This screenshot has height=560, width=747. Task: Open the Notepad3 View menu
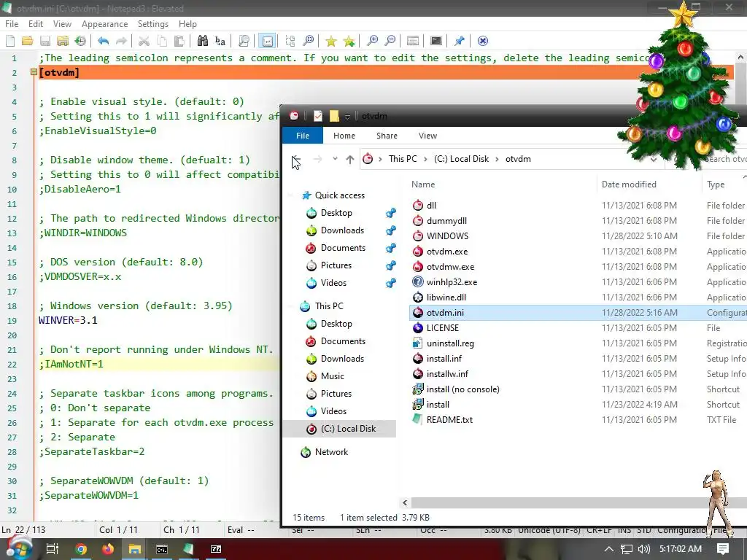[x=63, y=24]
